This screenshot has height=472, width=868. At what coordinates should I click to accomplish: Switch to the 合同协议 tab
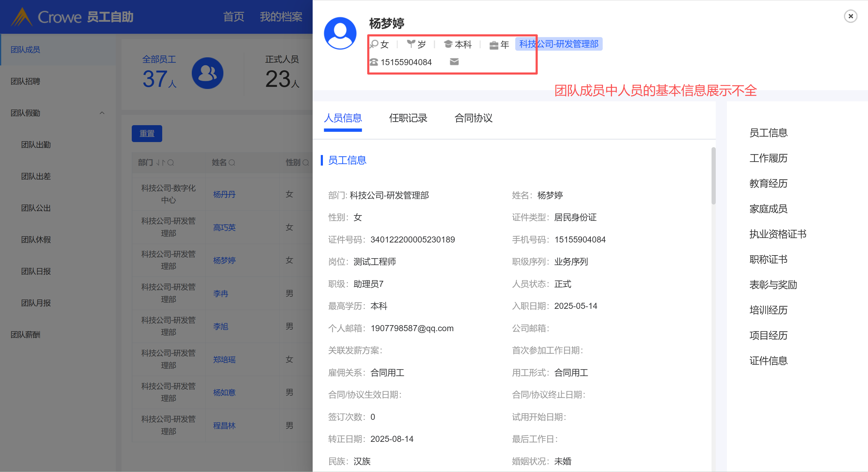473,118
